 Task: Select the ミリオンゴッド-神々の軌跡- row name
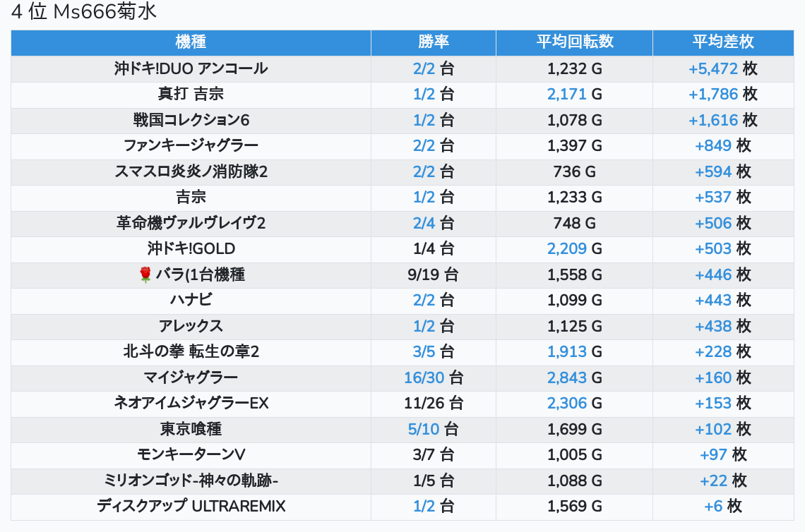pyautogui.click(x=191, y=480)
